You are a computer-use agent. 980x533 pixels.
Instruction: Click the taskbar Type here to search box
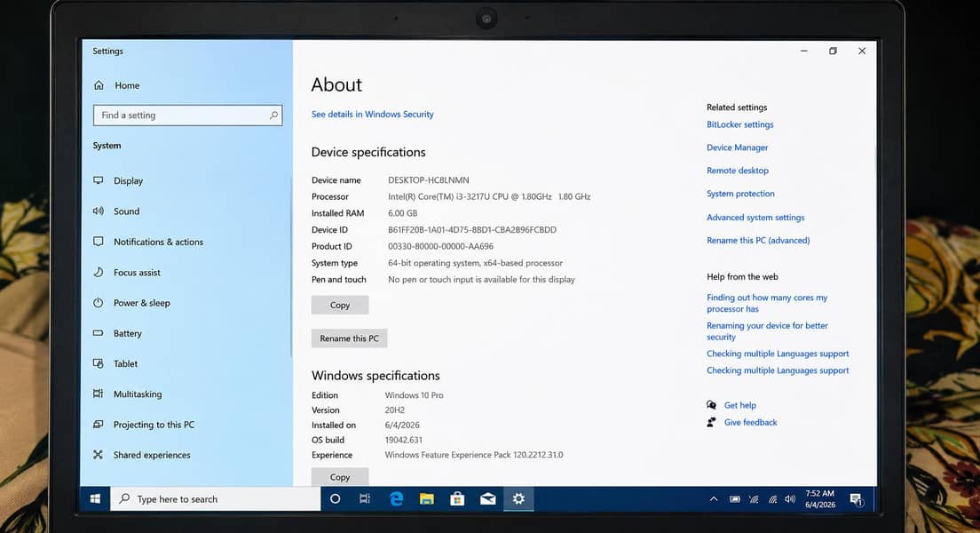[x=216, y=499]
